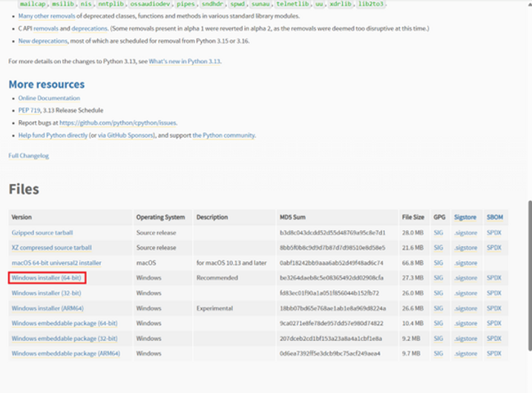532x393 pixels.
Task: Open the Full Changelog link
Action: [x=28, y=156]
